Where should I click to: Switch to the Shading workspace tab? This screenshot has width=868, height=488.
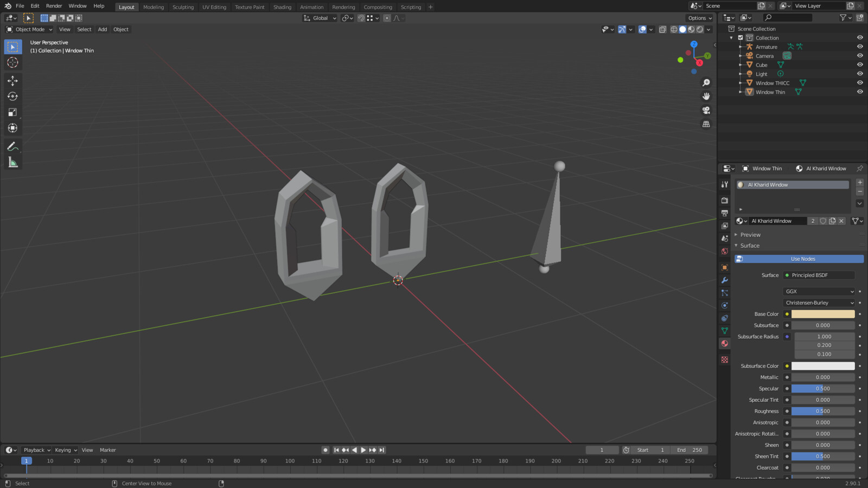282,7
